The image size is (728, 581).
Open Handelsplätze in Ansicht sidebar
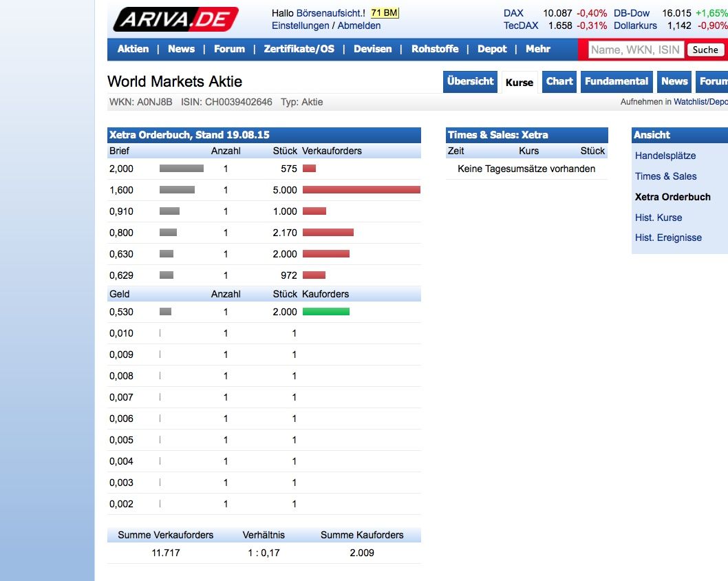665,156
